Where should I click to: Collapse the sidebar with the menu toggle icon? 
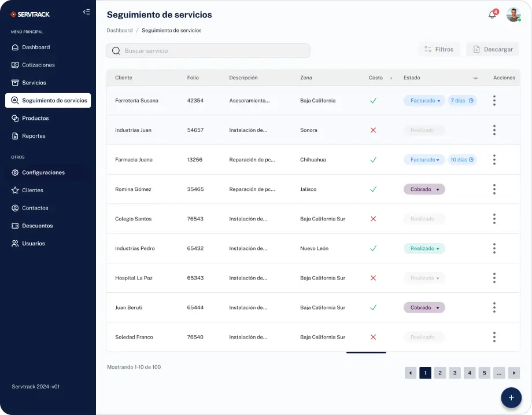(87, 12)
